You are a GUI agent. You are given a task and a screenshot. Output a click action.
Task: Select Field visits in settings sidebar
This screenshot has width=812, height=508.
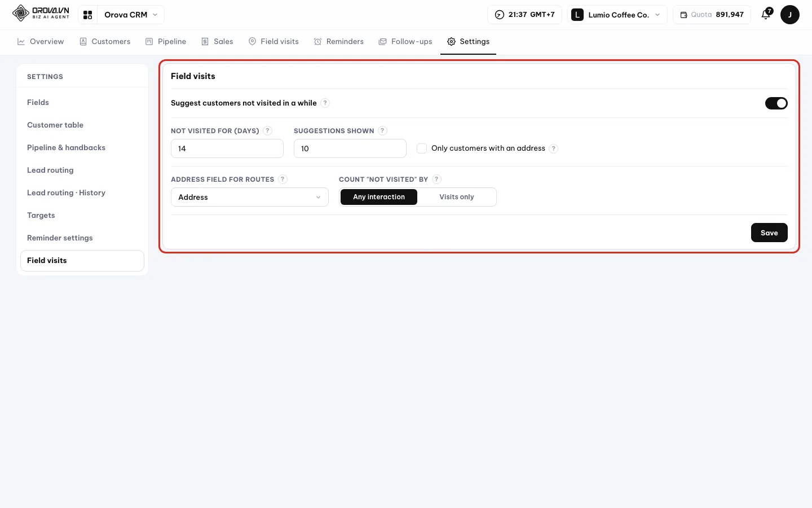pyautogui.click(x=82, y=260)
